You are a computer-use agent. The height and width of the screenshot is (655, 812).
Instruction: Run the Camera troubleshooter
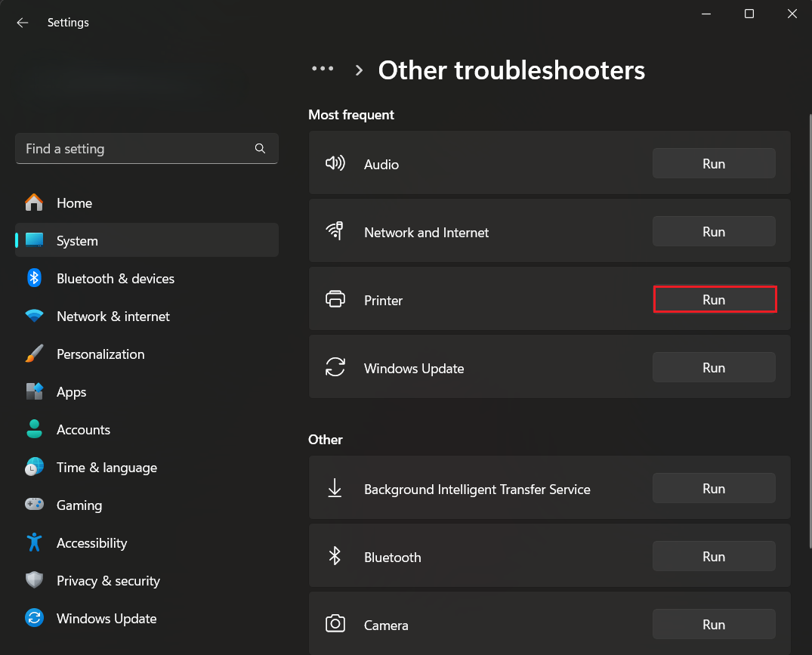coord(714,624)
